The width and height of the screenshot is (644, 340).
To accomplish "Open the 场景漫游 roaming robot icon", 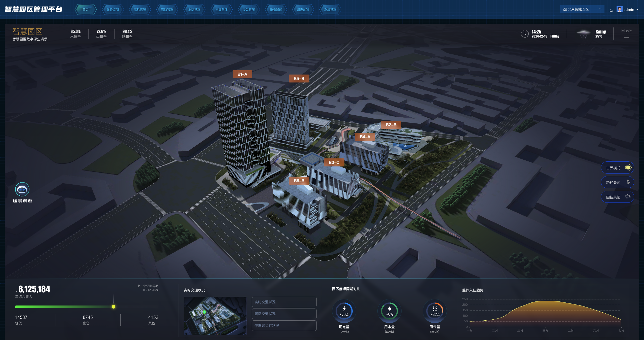I will (x=22, y=189).
